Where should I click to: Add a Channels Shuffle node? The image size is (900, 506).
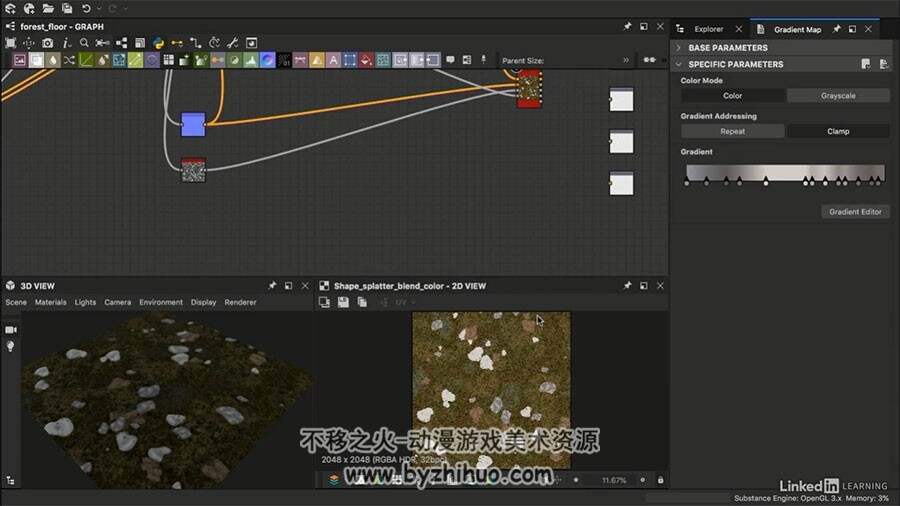pos(69,60)
